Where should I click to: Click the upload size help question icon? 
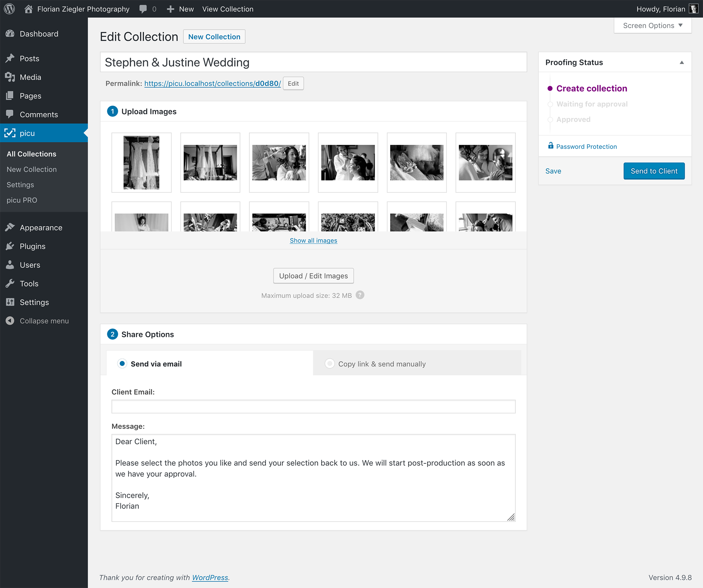[x=360, y=295]
